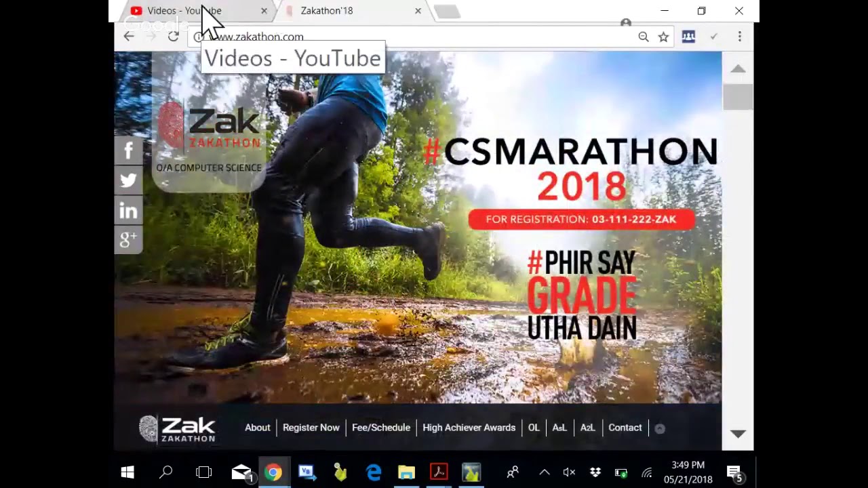This screenshot has width=868, height=488.
Task: Click the About navigation link
Action: [258, 428]
